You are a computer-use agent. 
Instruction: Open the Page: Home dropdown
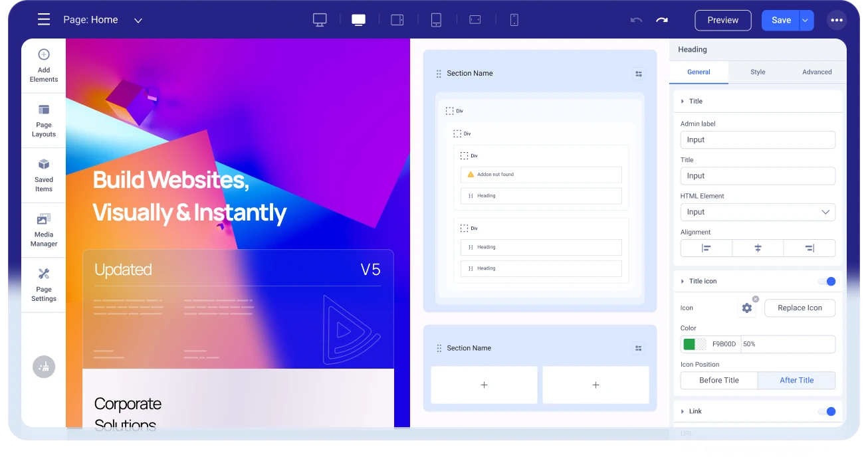pyautogui.click(x=103, y=20)
